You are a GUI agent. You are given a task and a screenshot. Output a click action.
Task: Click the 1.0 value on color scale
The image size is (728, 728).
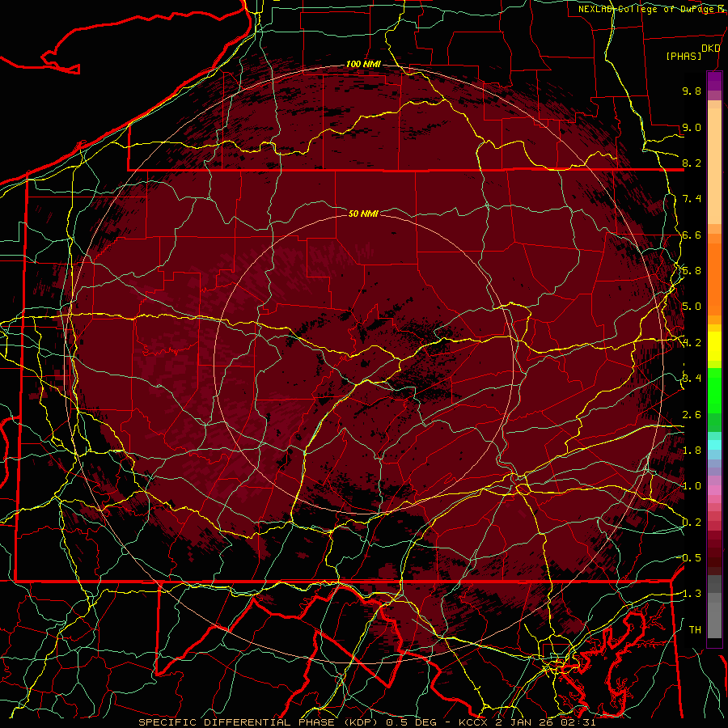tap(692, 486)
